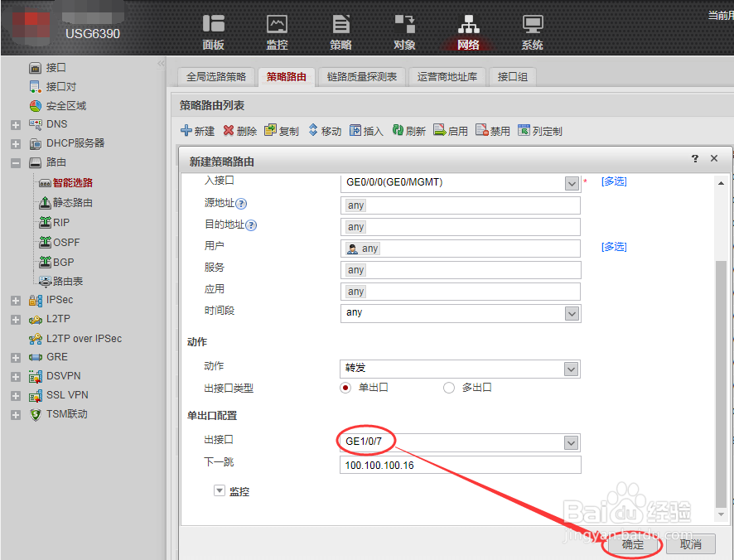The width and height of the screenshot is (734, 560).
Task: Click 多选 link next to 入接口
Action: pos(614,181)
